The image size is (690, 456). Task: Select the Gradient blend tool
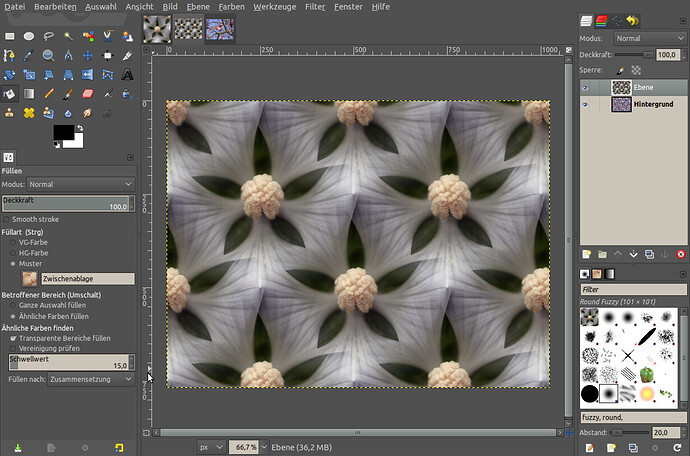[x=30, y=93]
